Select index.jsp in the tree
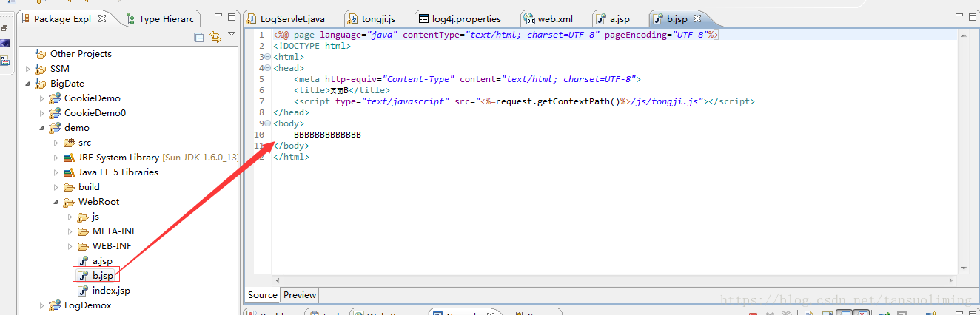 click(111, 291)
